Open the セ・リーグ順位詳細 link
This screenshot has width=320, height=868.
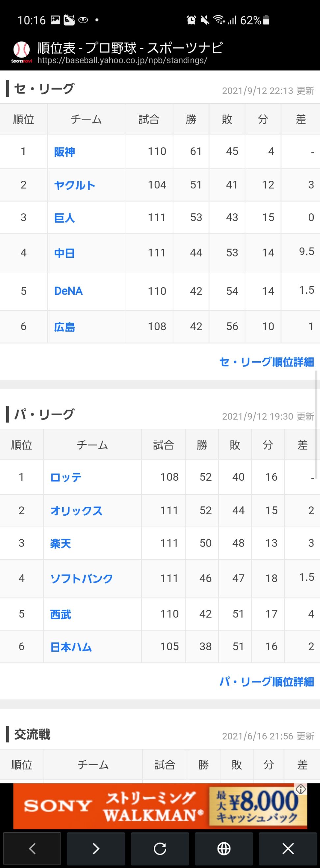pyautogui.click(x=266, y=362)
